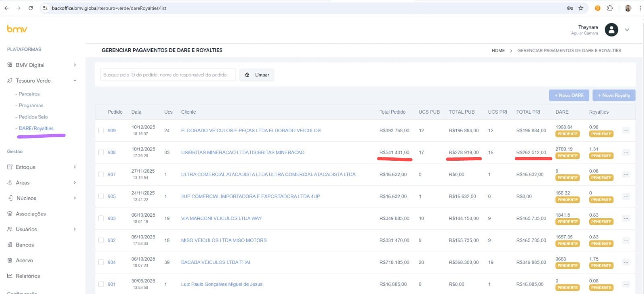Select checkbox for order 909
This screenshot has height=294, width=644.
(101, 130)
